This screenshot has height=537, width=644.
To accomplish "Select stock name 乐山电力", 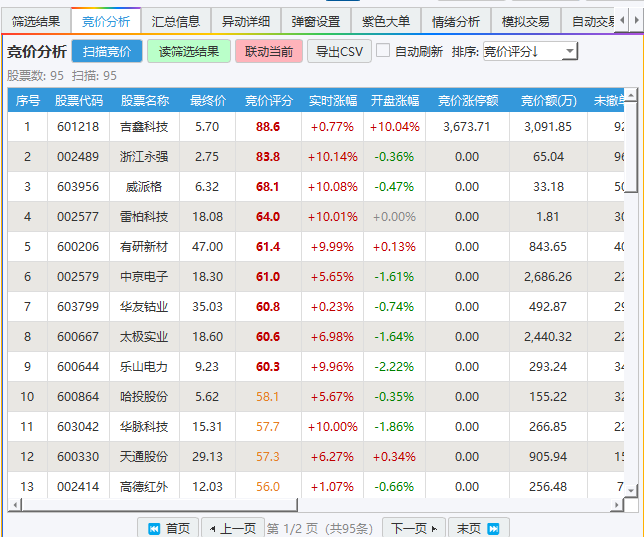I will click(x=144, y=366).
